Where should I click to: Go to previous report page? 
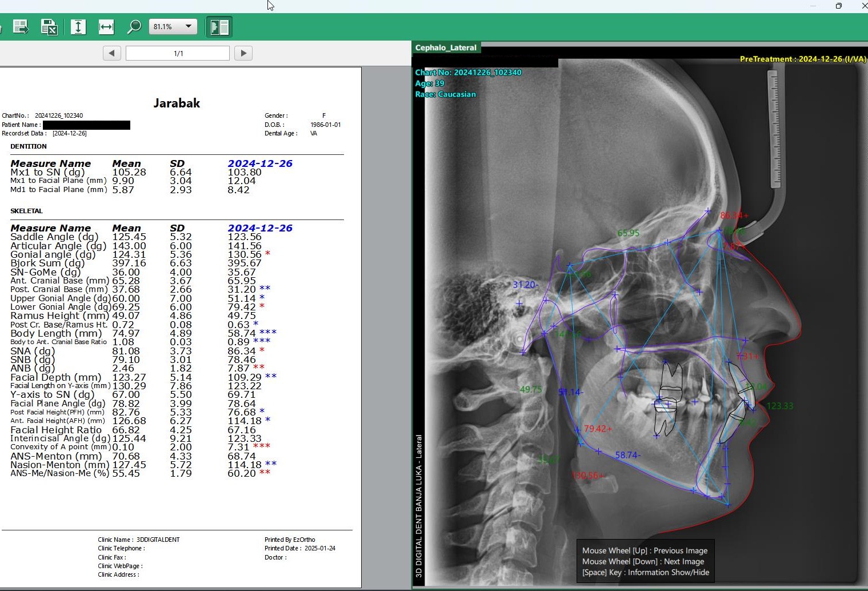pos(112,53)
